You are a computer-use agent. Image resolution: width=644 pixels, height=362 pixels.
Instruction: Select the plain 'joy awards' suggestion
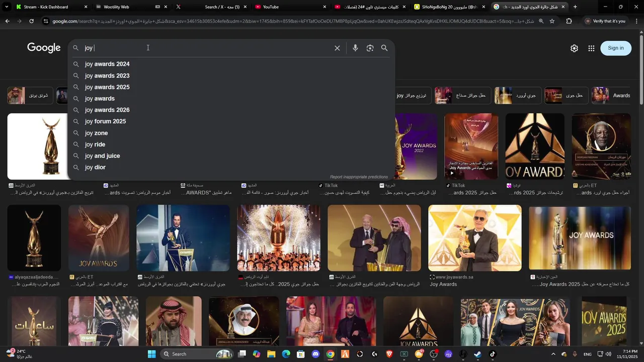point(231,99)
